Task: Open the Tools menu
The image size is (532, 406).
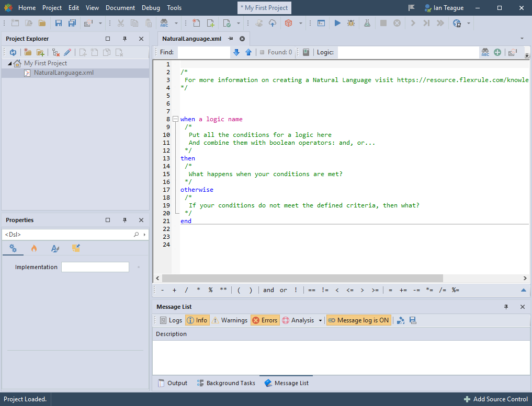Action: [174, 7]
